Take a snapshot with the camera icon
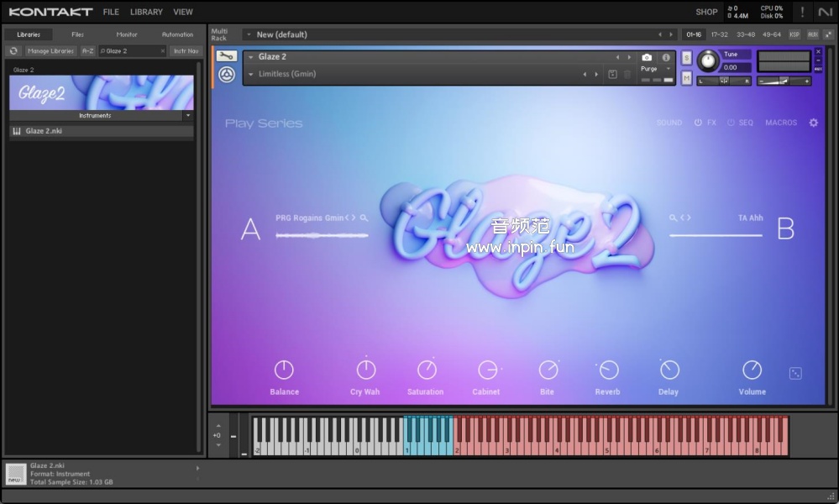This screenshot has height=504, width=839. 647,57
